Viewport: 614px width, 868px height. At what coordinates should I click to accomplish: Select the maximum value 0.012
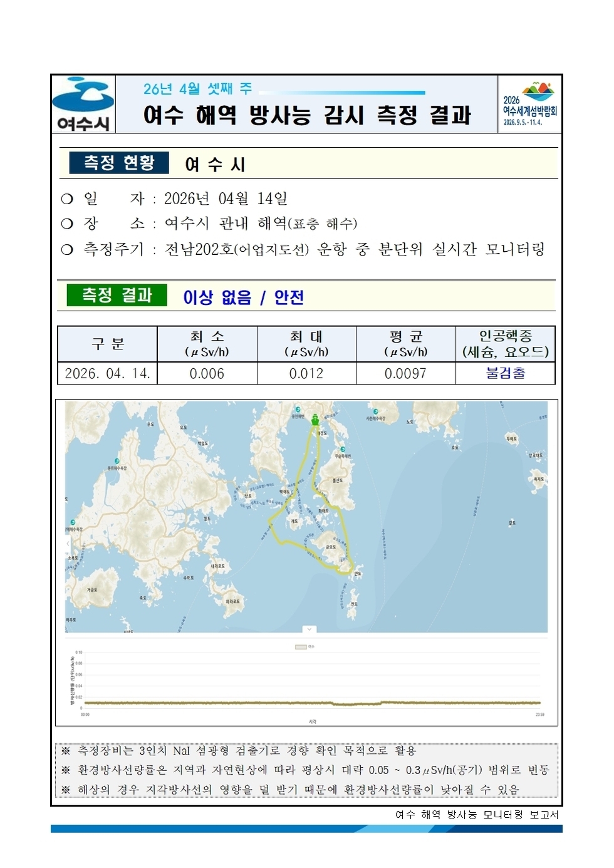(x=306, y=373)
